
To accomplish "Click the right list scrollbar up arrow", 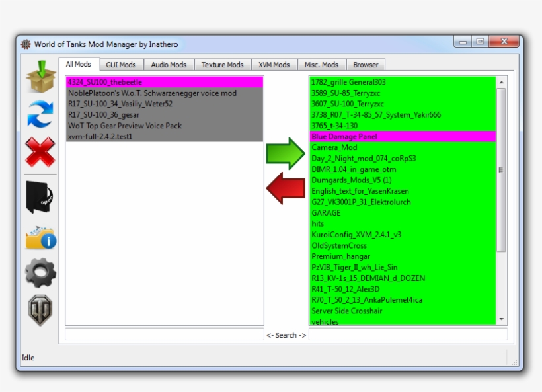I will coord(501,82).
